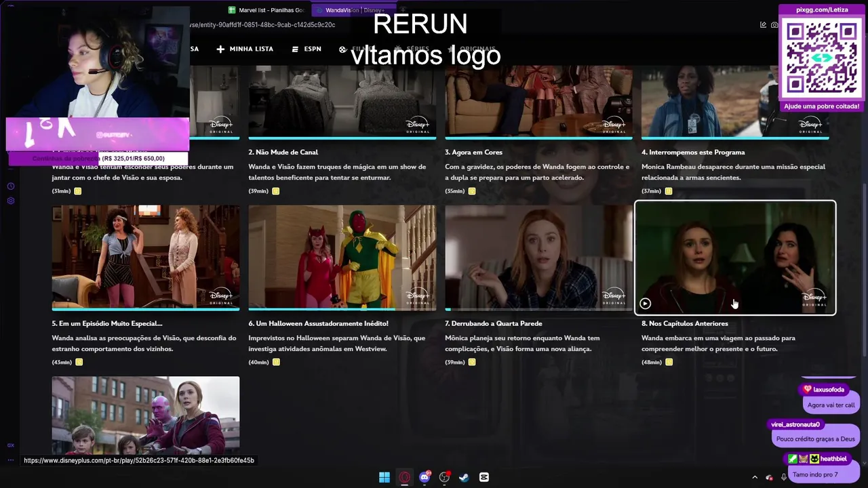Click description starting 'Monica Rambeau desaparece'
Screen dimensions: 868x488
(x=734, y=172)
